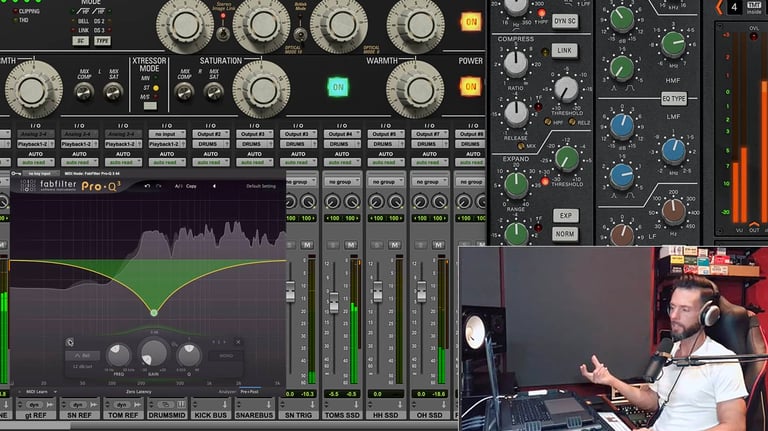Close the Pro-Q 3 band control panel
Screen dimensions: 768x431
238,342
